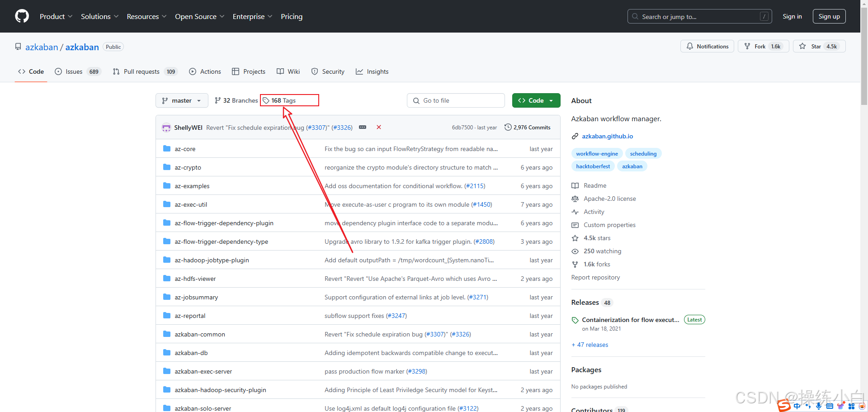Click the microphone icon in the IME toolbar
This screenshot has height=412, width=868.
pos(819,406)
